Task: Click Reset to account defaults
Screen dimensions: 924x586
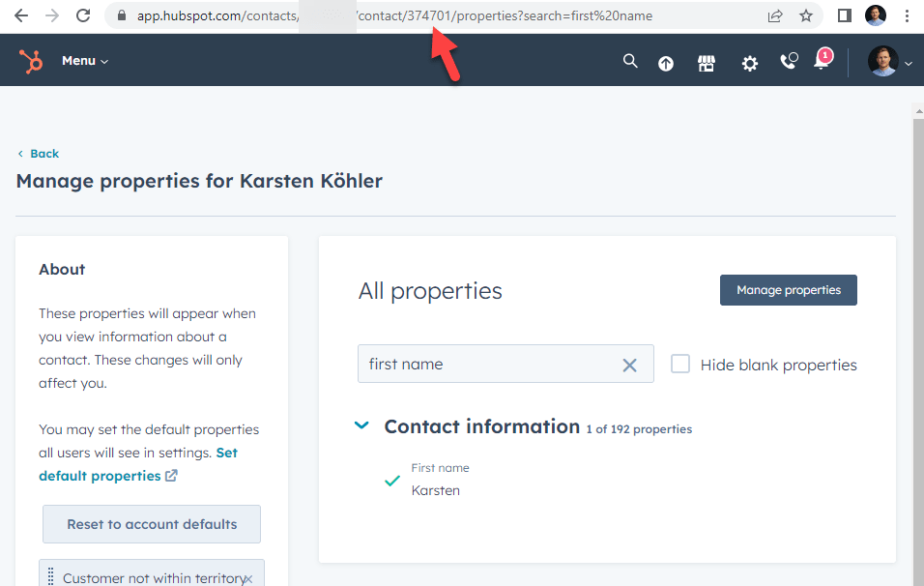Action: 151,523
